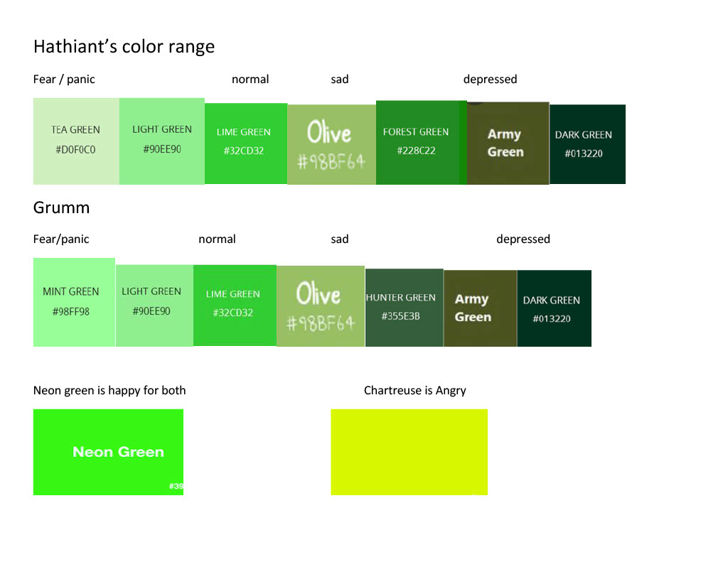728x562 pixels.
Task: Select Grumm's Light Green #90EE90 swatch
Action: [154, 306]
